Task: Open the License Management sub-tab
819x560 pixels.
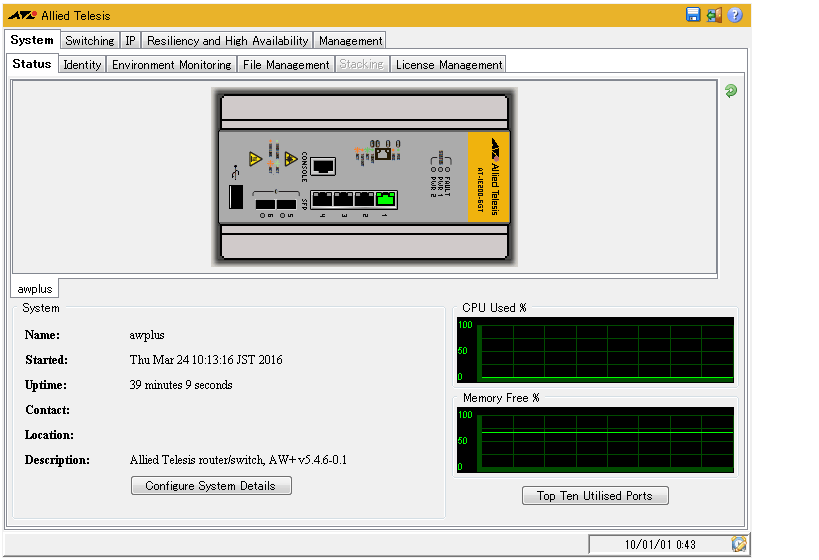Action: (x=448, y=65)
